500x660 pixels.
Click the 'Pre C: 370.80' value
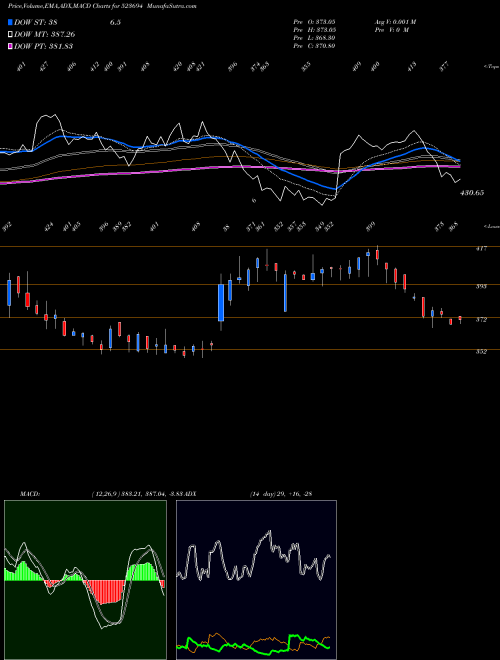point(314,46)
